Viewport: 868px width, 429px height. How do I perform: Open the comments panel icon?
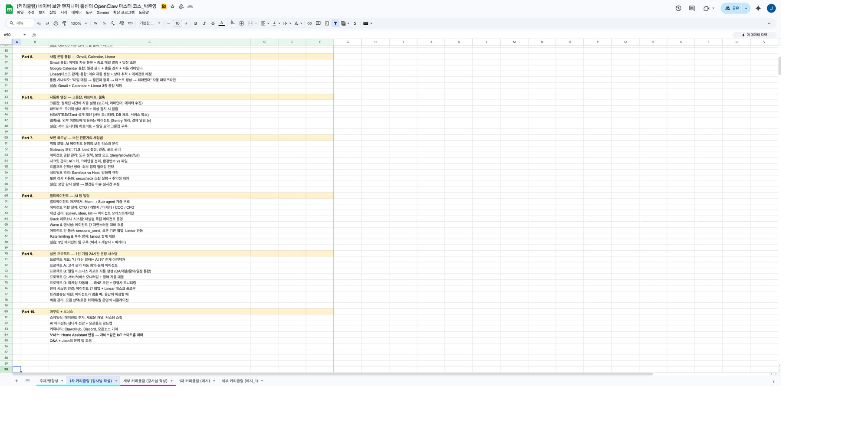point(692,8)
